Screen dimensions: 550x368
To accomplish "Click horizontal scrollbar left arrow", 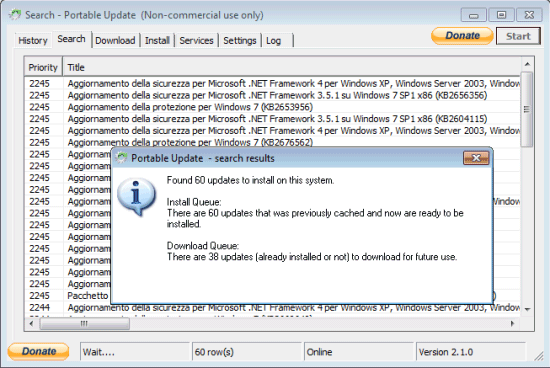I will pyautogui.click(x=32, y=323).
